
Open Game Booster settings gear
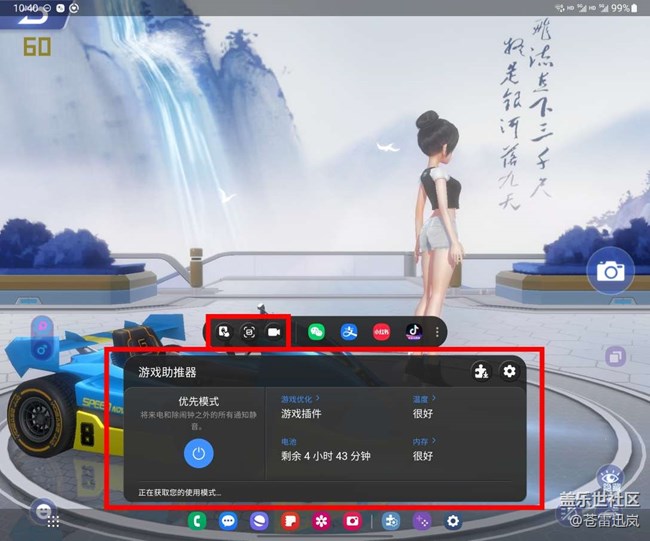(x=510, y=372)
